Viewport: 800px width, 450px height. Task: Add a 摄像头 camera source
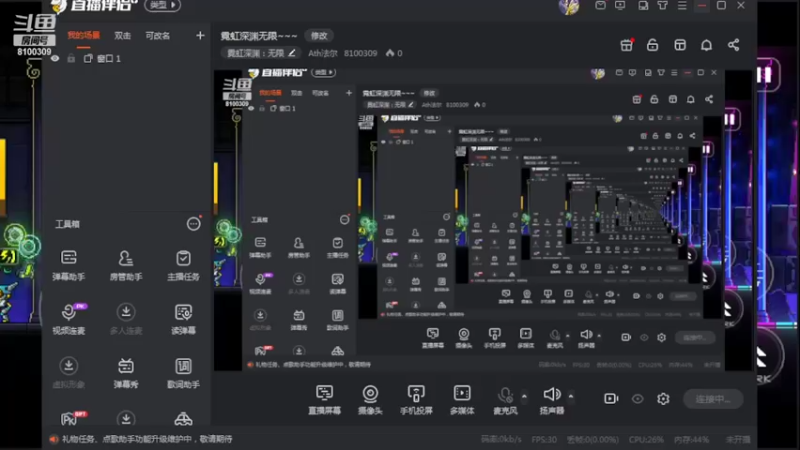click(370, 399)
